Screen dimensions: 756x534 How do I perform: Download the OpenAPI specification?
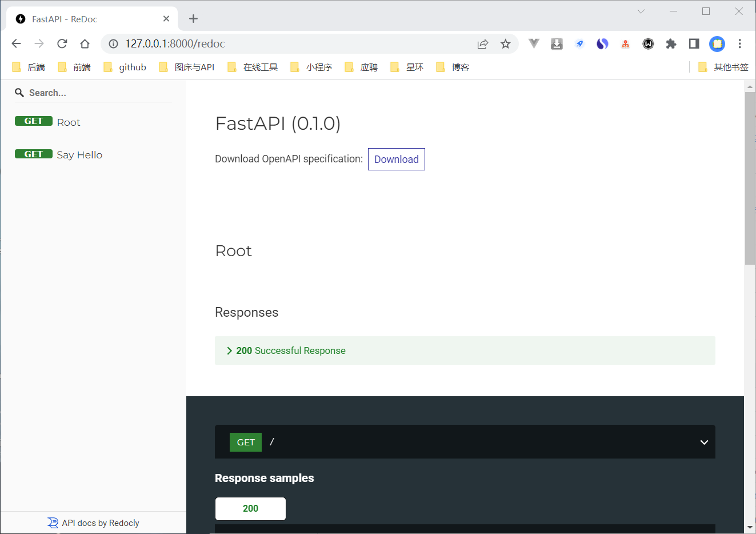point(397,159)
